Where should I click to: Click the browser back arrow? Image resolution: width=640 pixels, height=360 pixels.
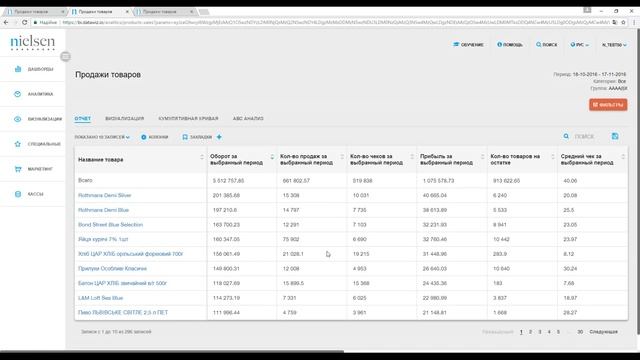(6, 22)
